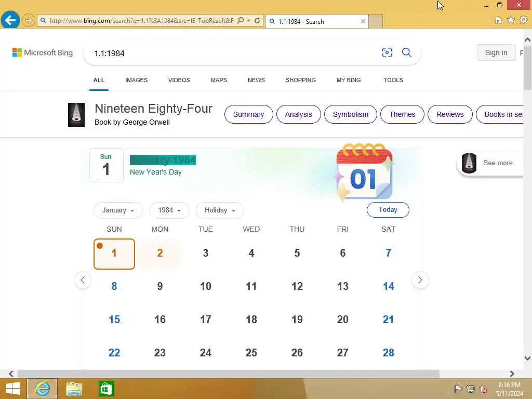Click the Microsoft Bing logo
Screen dimensions: 532x399
click(x=43, y=52)
